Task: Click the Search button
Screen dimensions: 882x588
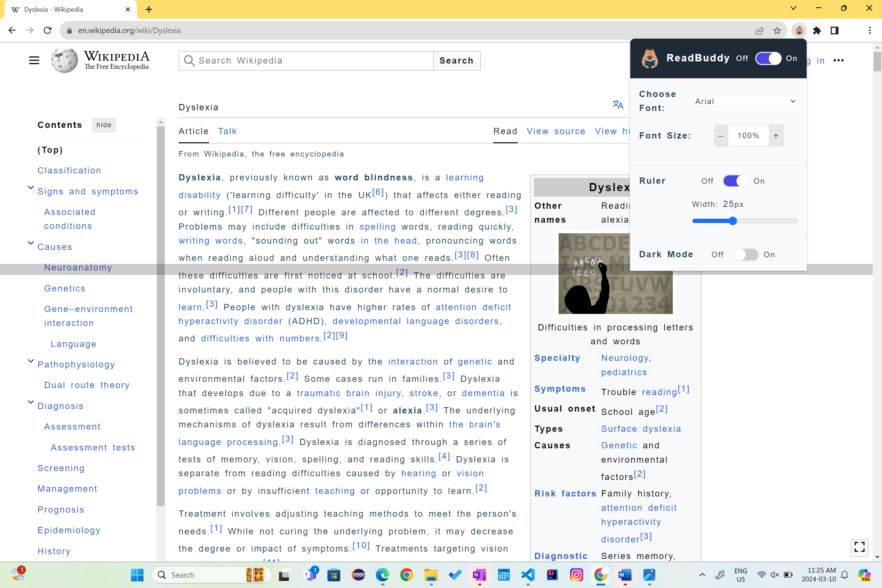Action: (456, 61)
